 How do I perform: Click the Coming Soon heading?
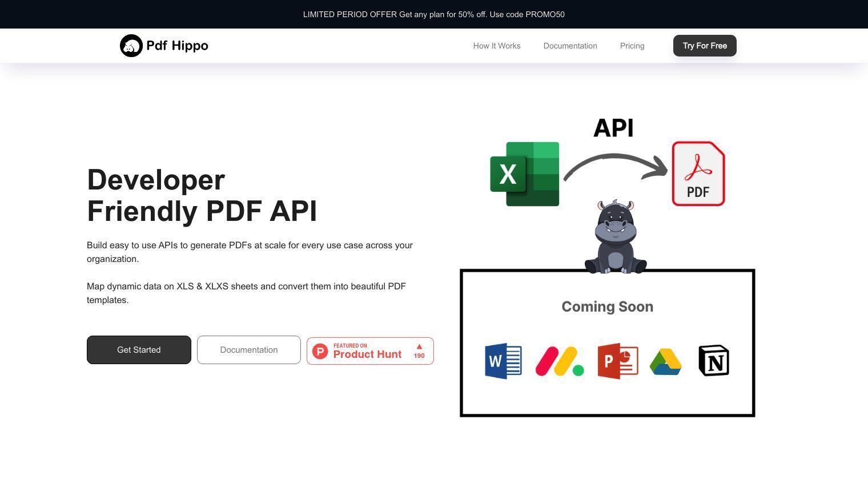pyautogui.click(x=608, y=306)
